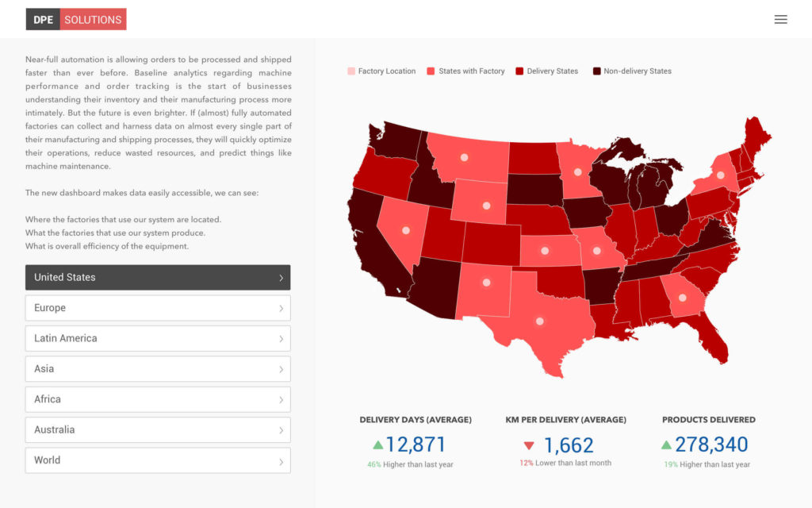Screen dimensions: 812x508
Task: Expand the Africa chevron arrow
Action: (281, 399)
